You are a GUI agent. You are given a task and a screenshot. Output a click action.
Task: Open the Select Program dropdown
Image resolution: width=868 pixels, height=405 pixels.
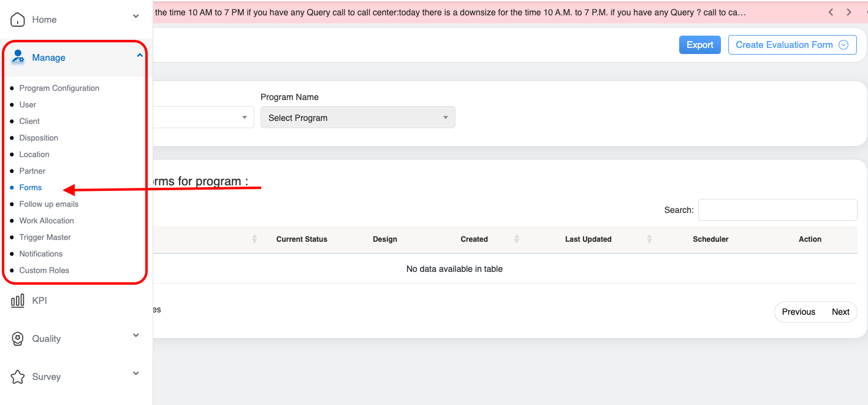click(357, 118)
